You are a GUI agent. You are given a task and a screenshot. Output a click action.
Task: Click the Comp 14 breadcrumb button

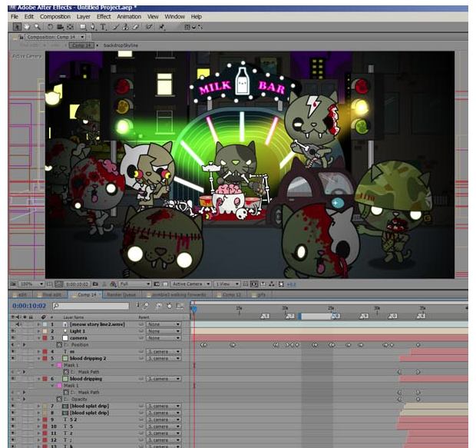pos(81,45)
